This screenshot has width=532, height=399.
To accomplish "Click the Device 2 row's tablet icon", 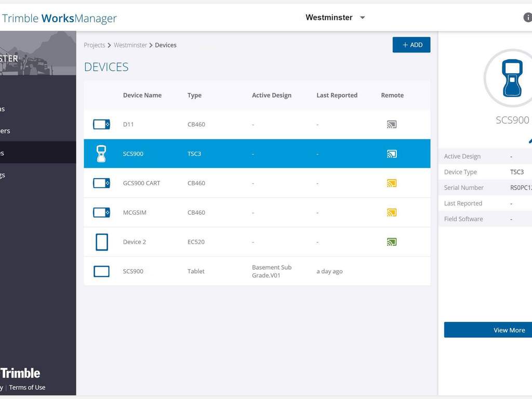I will click(x=102, y=242).
